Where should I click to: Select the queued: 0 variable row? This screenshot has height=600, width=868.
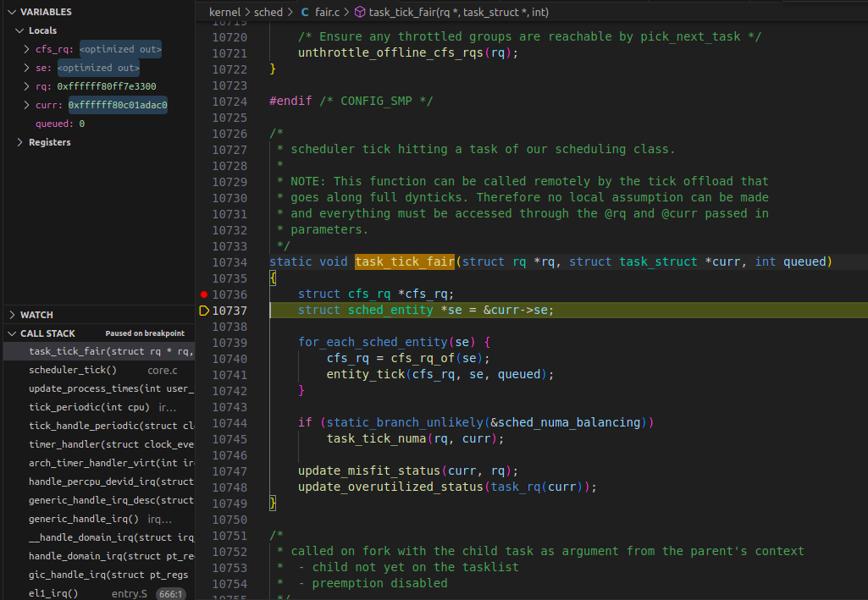pyautogui.click(x=99, y=124)
